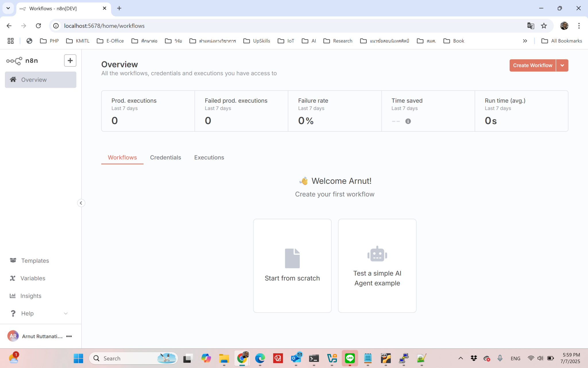Collapse the sidebar with the arrow
The width and height of the screenshot is (588, 368).
click(81, 203)
